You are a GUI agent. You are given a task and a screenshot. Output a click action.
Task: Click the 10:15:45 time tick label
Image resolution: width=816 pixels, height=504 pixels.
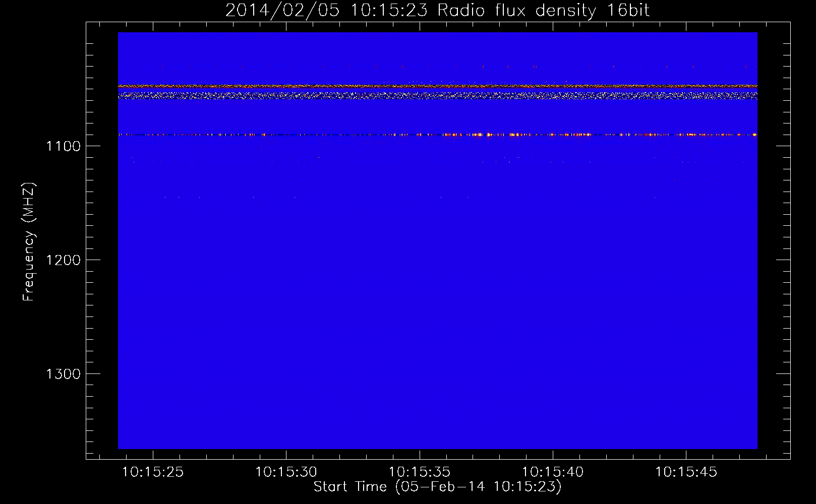point(685,472)
